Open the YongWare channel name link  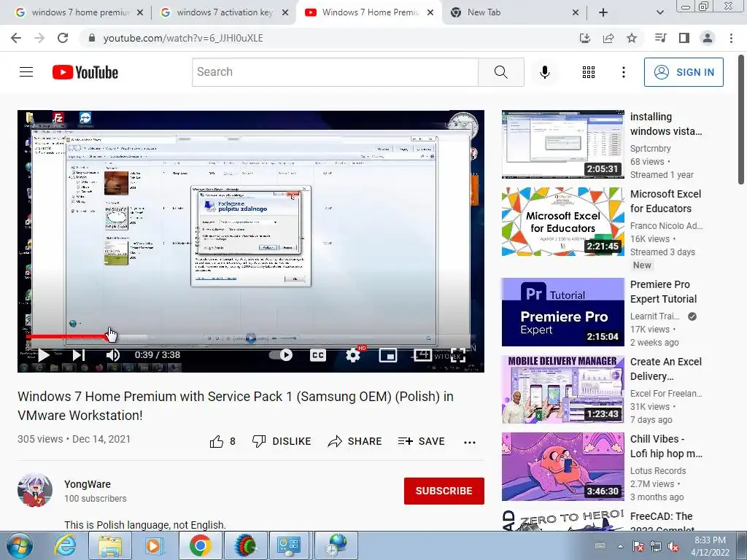pyautogui.click(x=88, y=484)
